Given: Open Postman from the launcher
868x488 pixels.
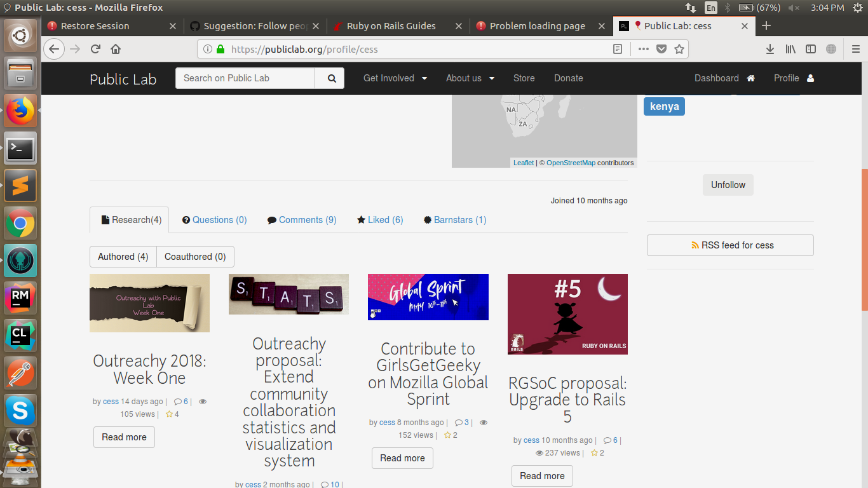Looking at the screenshot, I should click(20, 374).
